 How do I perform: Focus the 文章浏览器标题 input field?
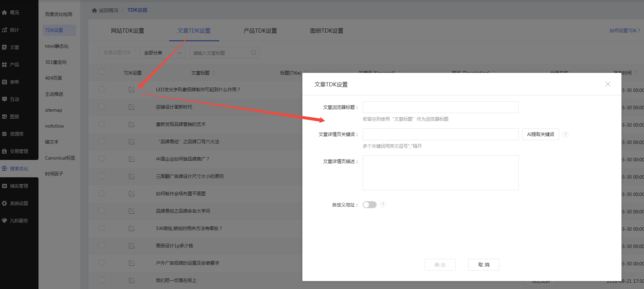coord(441,107)
